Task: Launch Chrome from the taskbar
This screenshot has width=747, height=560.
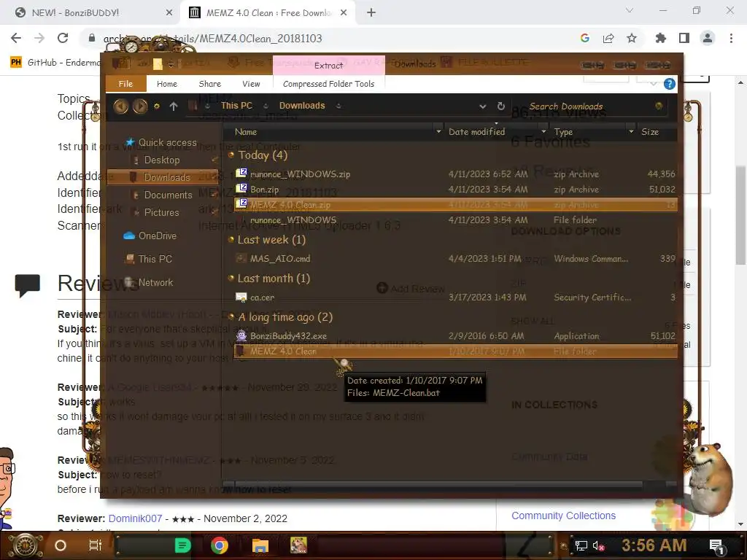Action: point(219,545)
